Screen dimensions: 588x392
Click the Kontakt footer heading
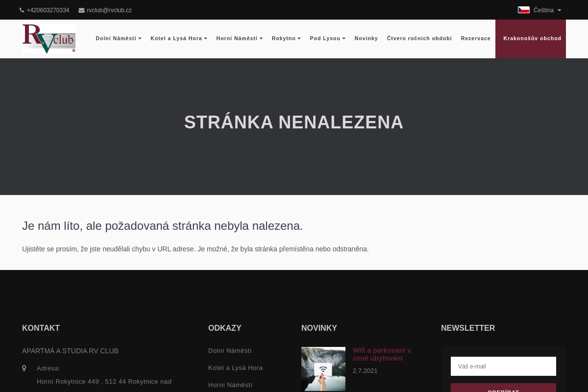pyautogui.click(x=41, y=328)
